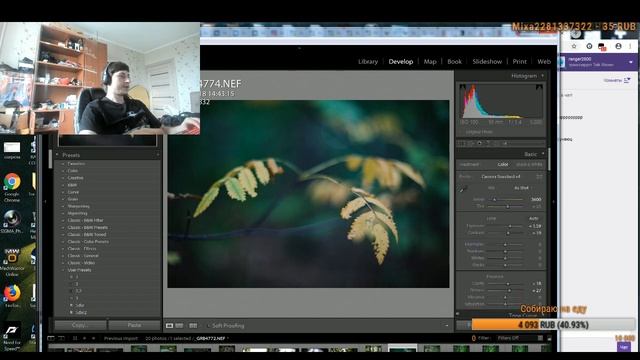Open Need for Speed desktop shortcut
Viewport: 640px width, 360px height.
[x=12, y=335]
